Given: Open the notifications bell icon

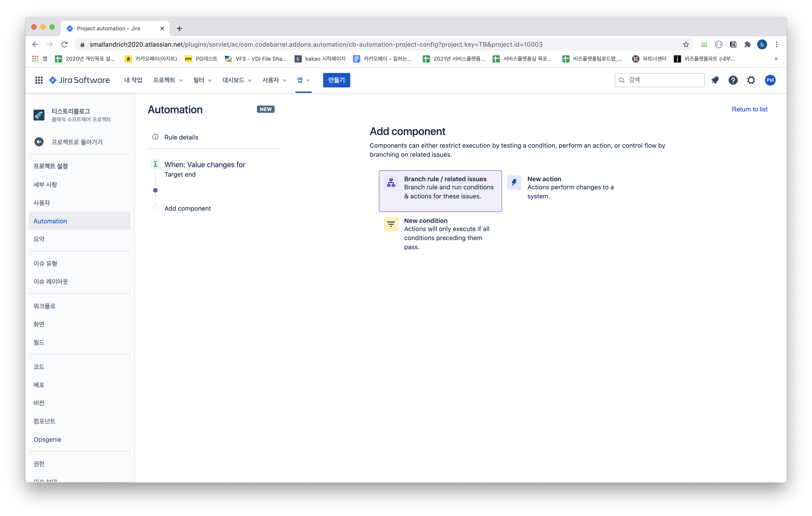Looking at the screenshot, I should coord(715,80).
